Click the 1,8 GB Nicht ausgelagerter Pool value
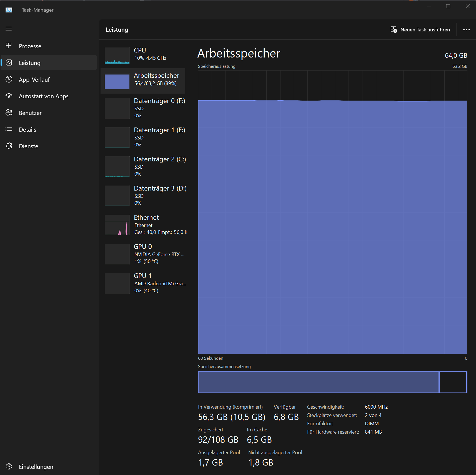The image size is (476, 475). [261, 462]
